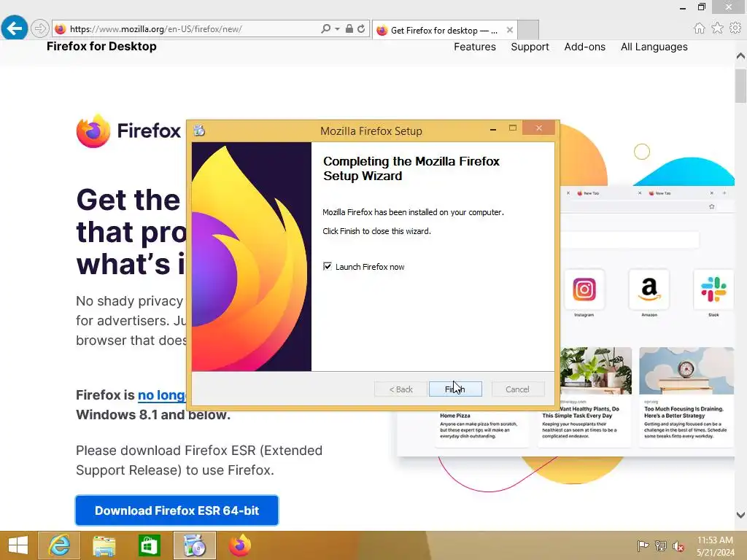Open the Support menu item
The width and height of the screenshot is (747, 560).
pos(530,47)
